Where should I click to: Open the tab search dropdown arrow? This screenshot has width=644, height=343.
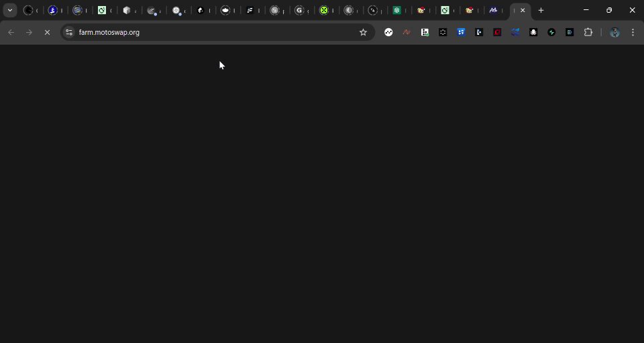pos(10,10)
